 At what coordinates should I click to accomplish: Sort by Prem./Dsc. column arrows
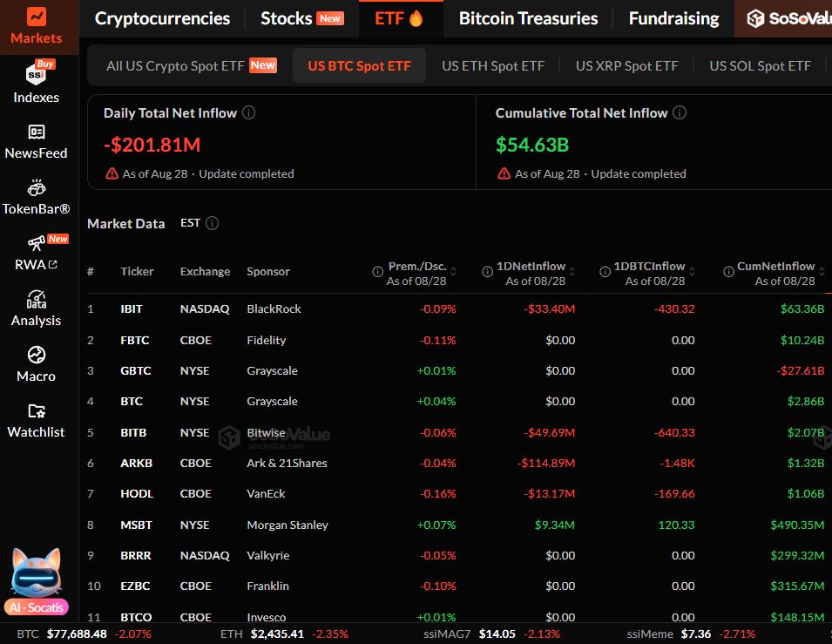453,271
